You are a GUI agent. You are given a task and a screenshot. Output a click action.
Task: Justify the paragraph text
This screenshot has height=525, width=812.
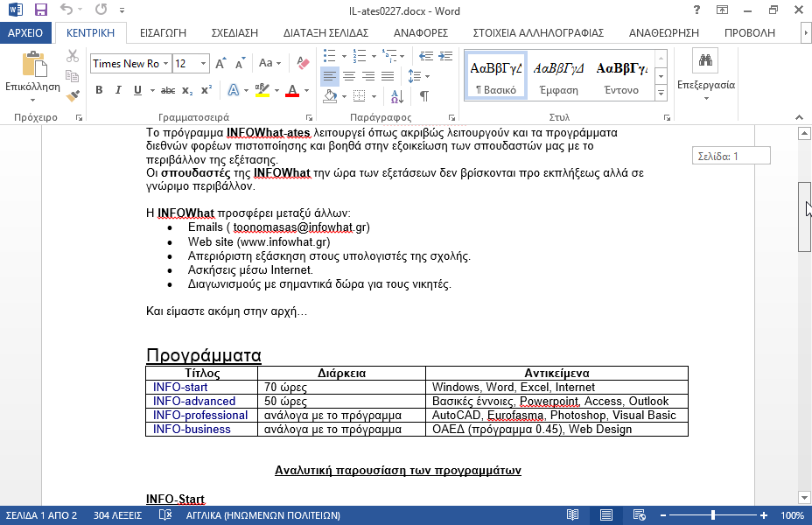tap(388, 77)
